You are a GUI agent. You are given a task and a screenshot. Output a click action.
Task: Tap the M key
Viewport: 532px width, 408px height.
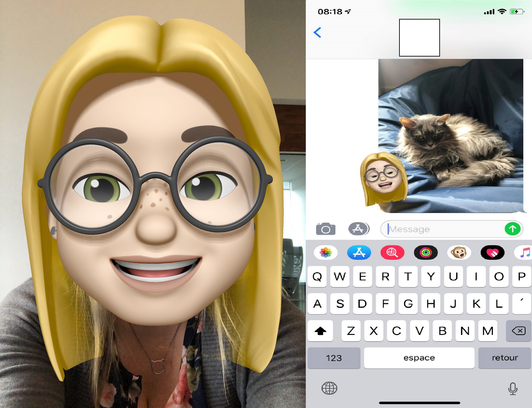(x=488, y=330)
